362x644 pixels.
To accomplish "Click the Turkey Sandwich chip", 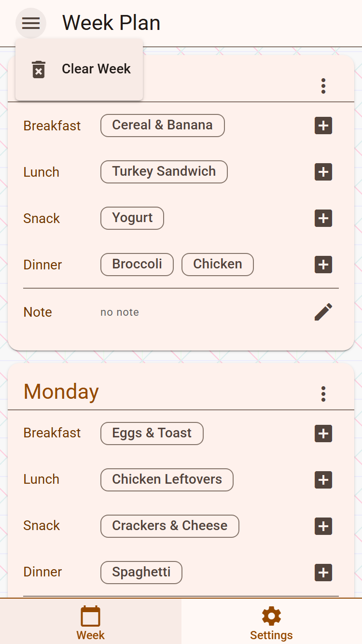I will pyautogui.click(x=164, y=172).
